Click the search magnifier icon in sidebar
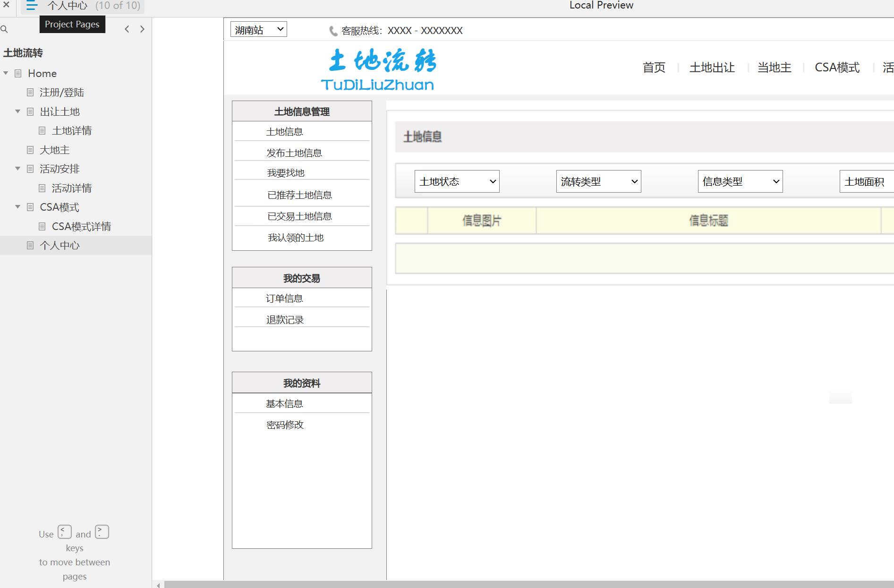The height and width of the screenshot is (588, 894). coord(4,29)
